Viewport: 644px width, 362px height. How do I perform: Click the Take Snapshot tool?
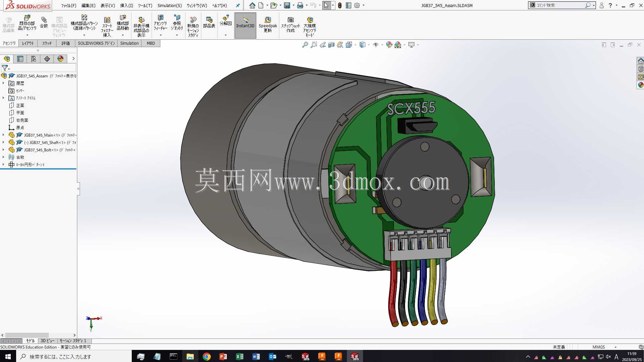tap(290, 25)
